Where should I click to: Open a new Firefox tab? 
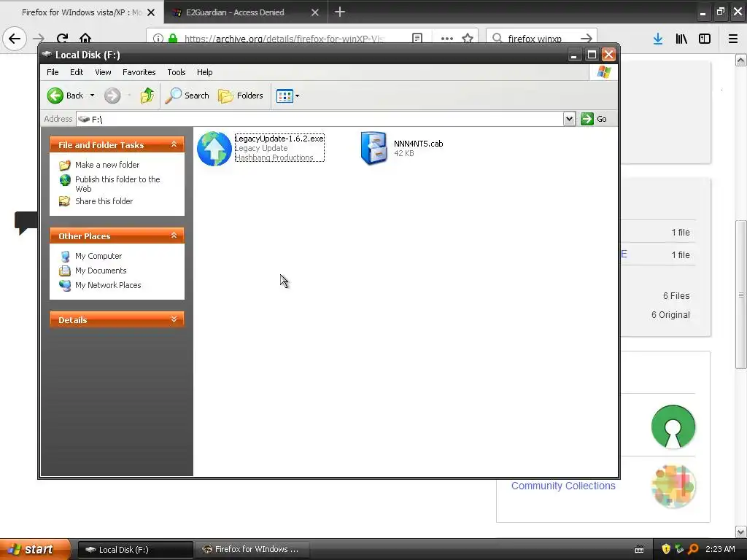(x=340, y=12)
